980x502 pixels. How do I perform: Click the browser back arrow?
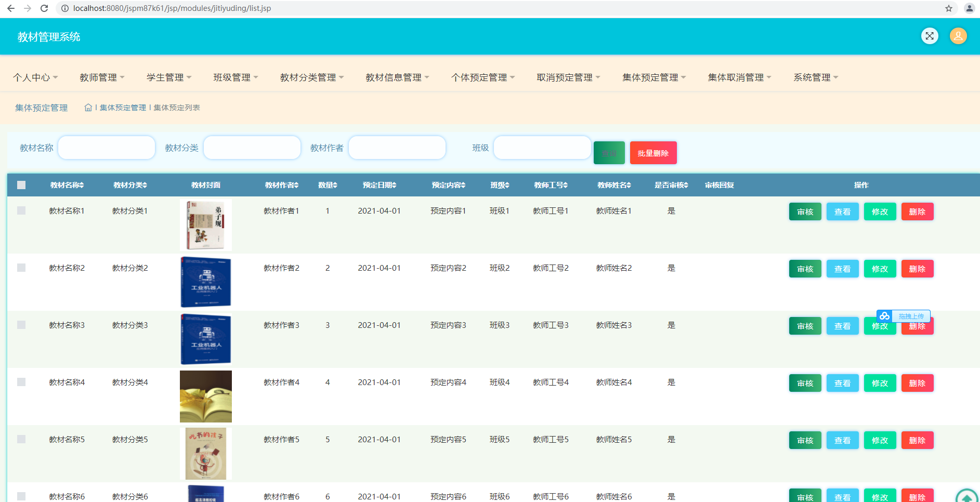click(11, 8)
